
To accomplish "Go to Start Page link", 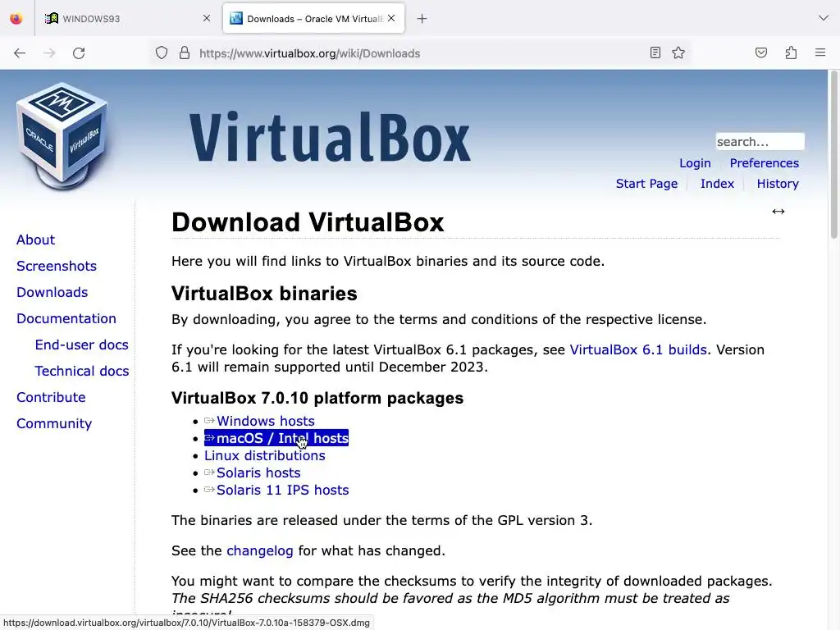I will click(646, 184).
